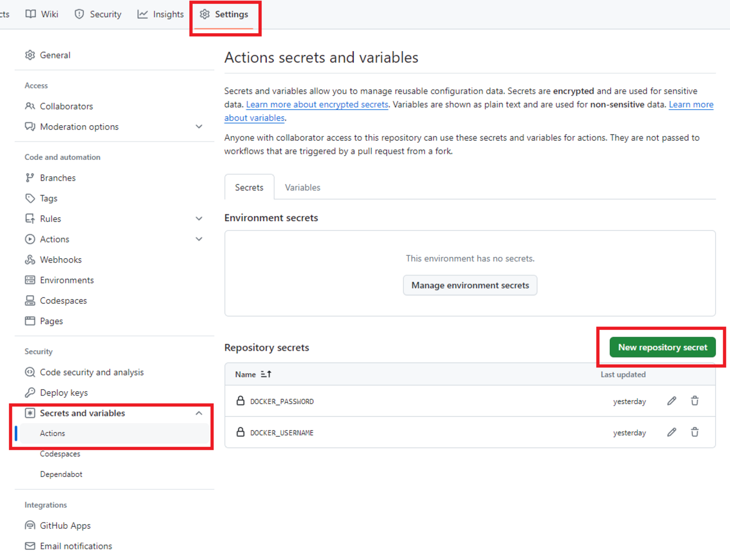This screenshot has width=730, height=560.
Task: Switch to the Variables tab
Action: (x=302, y=187)
